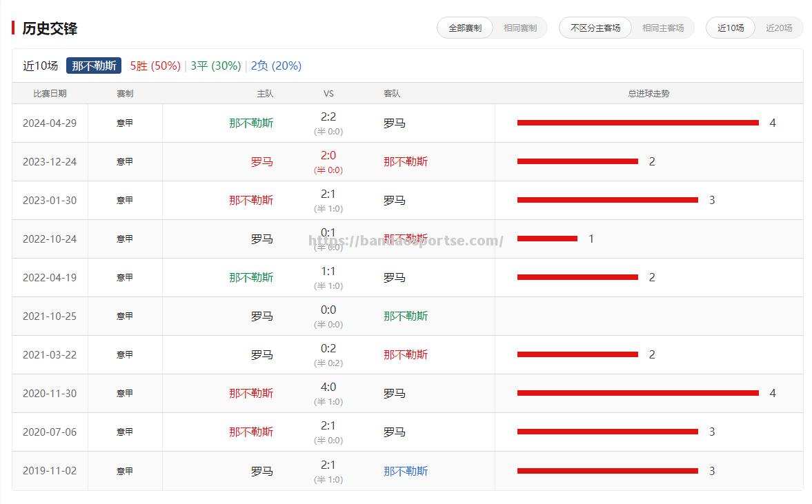Click the date 2019-11-02
Viewport: 812px width, 504px height.
pos(50,472)
